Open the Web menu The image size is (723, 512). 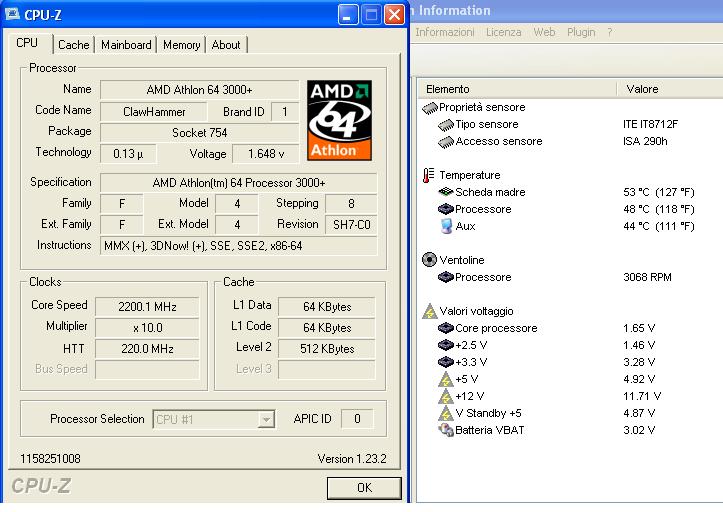(x=544, y=32)
